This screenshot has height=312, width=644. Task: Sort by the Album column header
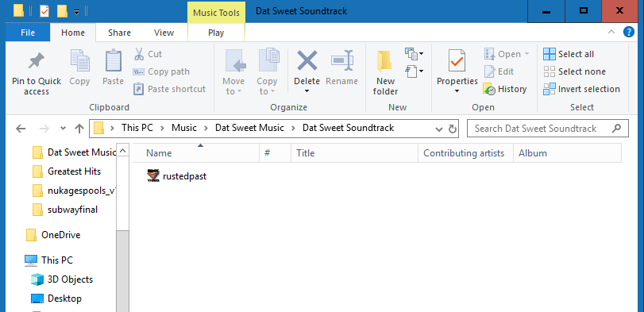pyautogui.click(x=567, y=153)
